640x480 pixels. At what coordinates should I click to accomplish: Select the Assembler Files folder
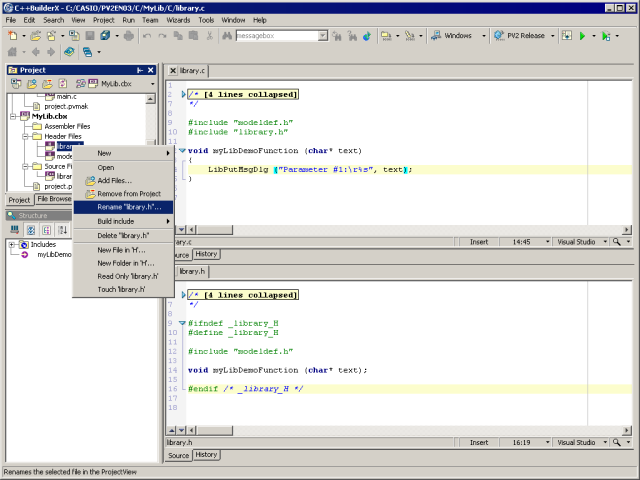(x=67, y=127)
